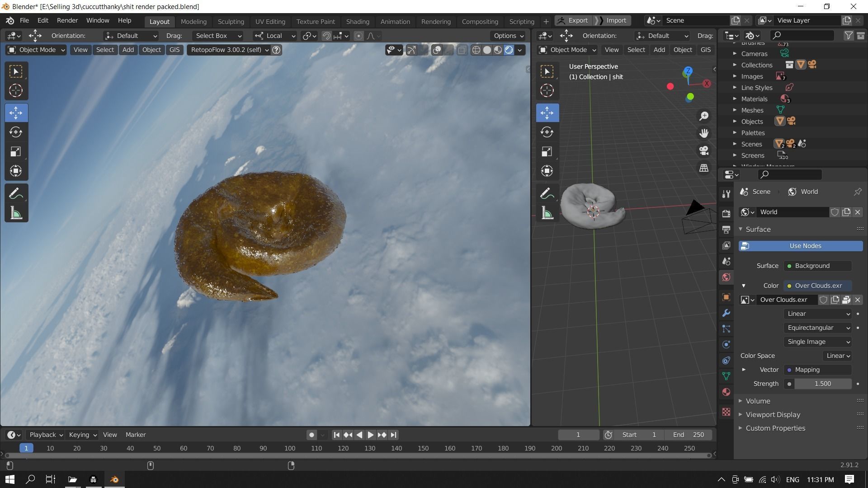Open the Modifier properties wrench tab
Screen dimensions: 868x488
[726, 313]
